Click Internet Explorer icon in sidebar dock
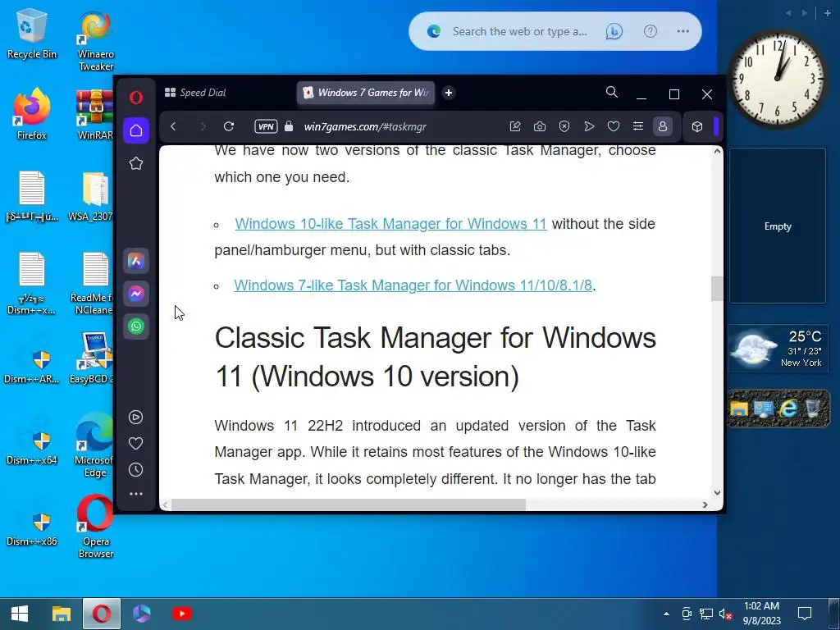 click(788, 409)
